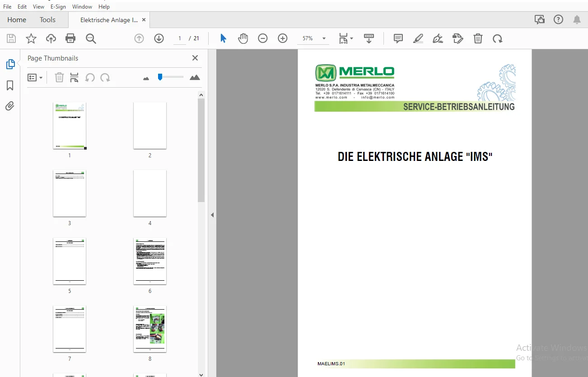Switch to the Home tab
This screenshot has width=588, height=377.
click(x=17, y=19)
